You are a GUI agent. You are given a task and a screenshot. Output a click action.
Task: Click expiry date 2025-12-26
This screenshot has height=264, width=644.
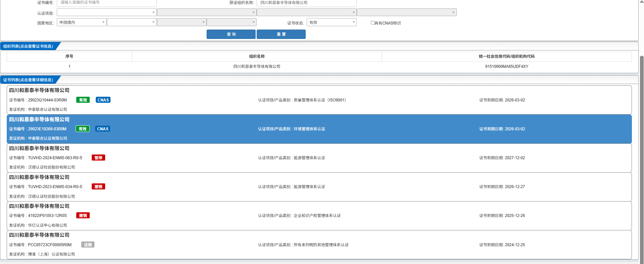(515, 216)
